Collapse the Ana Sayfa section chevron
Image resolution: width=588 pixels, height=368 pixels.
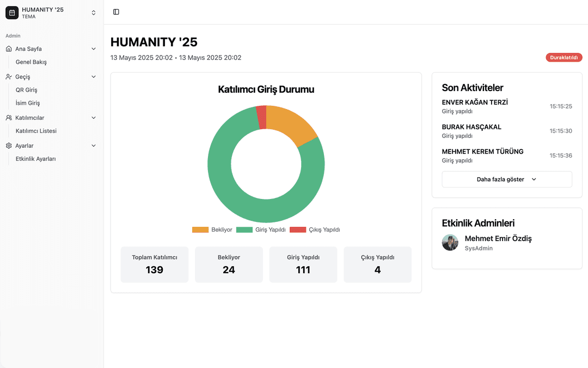(94, 49)
